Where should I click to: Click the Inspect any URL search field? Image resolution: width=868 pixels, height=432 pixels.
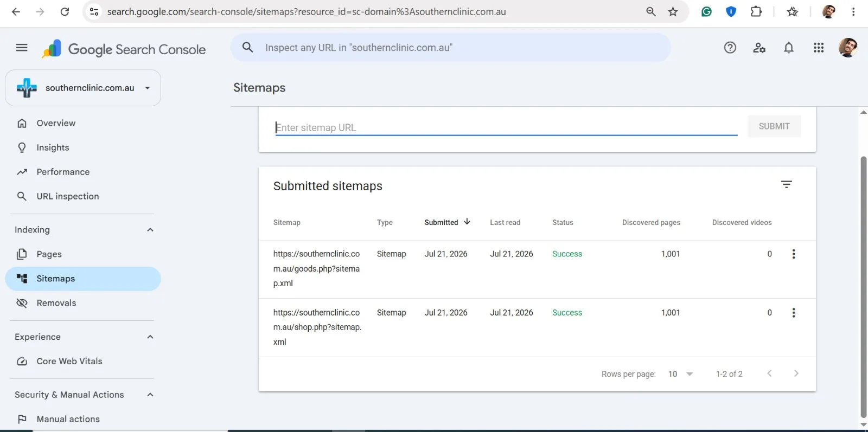450,48
